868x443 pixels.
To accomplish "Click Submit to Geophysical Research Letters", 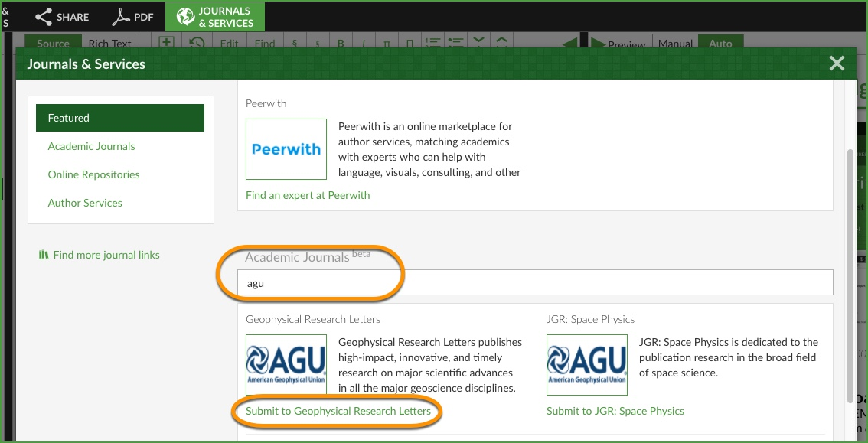I will [338, 411].
